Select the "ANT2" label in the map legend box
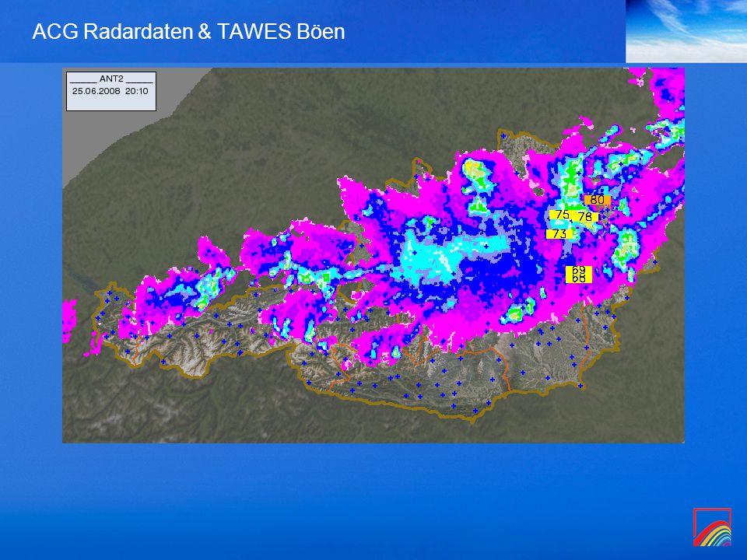The height and width of the screenshot is (560, 747). (x=111, y=79)
